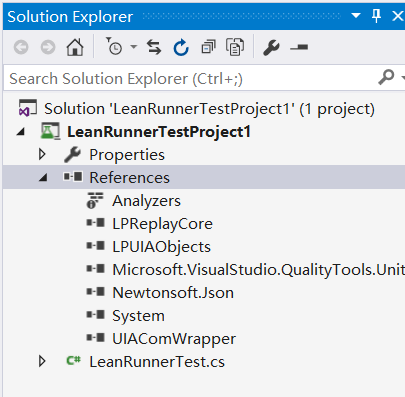Click the search magnifier icon
Viewport: 405px width, 397px height.
coord(386,77)
